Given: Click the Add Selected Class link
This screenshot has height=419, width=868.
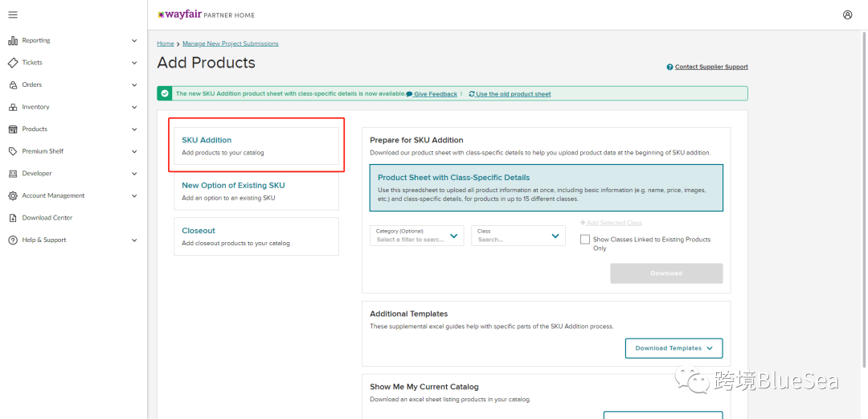Looking at the screenshot, I should pos(611,223).
